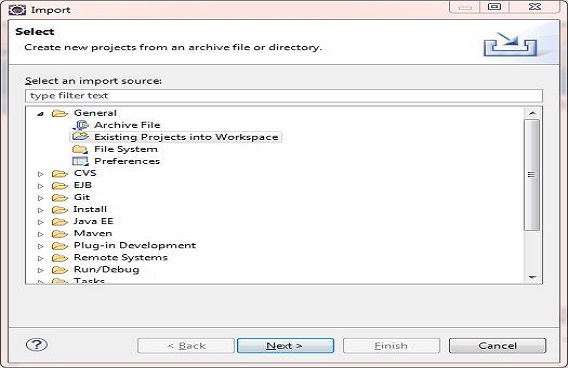Click the File System folder icon
The width and height of the screenshot is (568, 368).
(x=80, y=149)
